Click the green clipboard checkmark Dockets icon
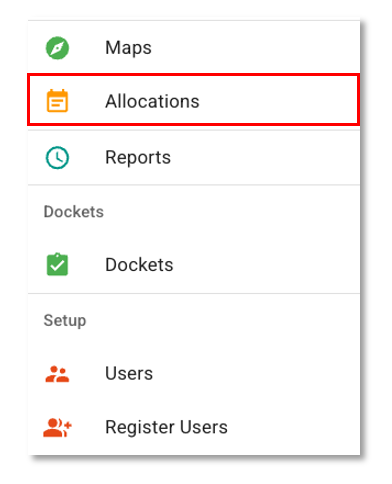The height and width of the screenshot is (484, 392). (x=57, y=264)
